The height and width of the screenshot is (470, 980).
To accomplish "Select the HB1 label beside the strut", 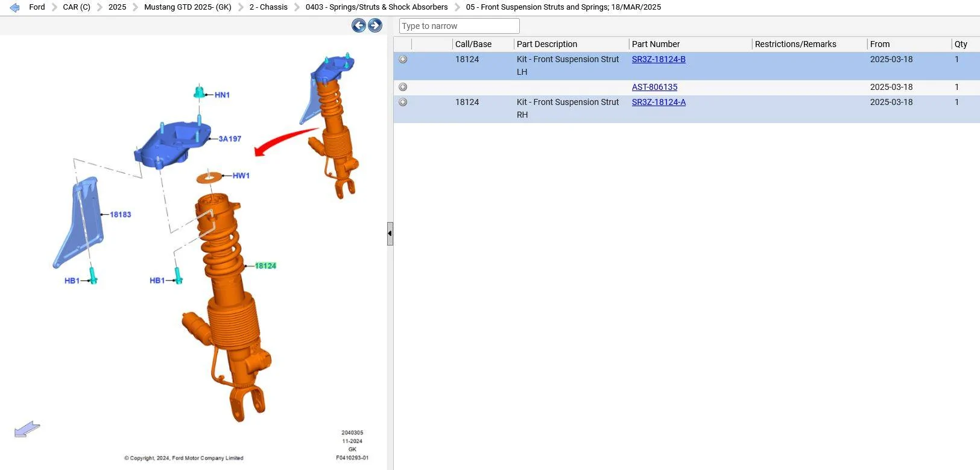I will tap(157, 281).
